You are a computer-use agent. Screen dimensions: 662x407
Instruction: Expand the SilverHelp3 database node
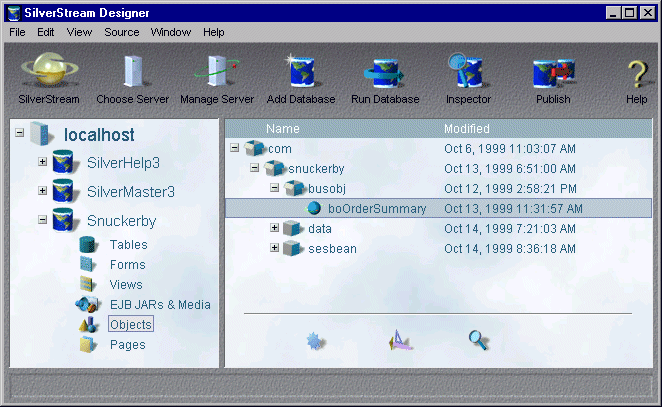[x=42, y=161]
